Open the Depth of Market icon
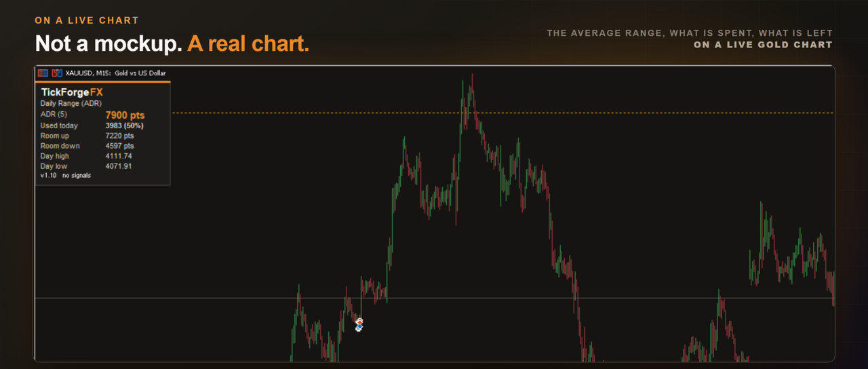This screenshot has height=369, width=868. click(x=57, y=73)
